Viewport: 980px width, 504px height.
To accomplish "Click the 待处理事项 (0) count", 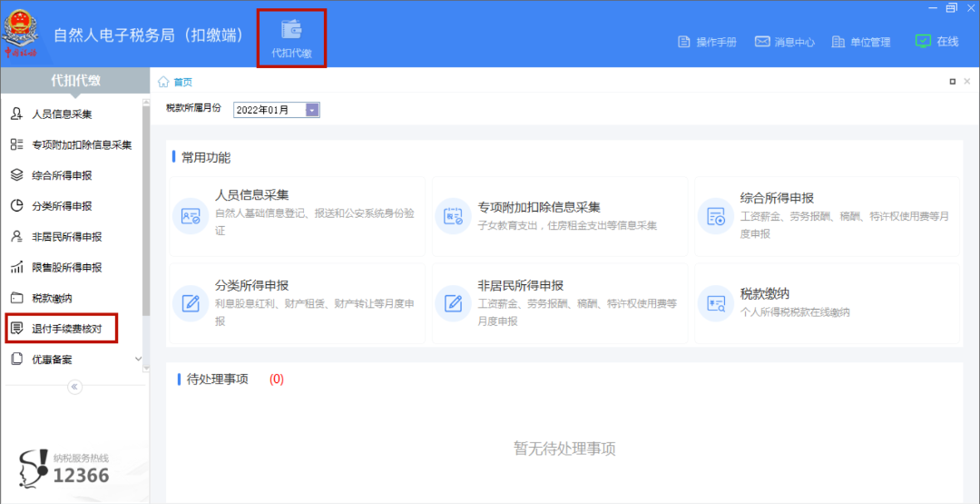I will [276, 379].
